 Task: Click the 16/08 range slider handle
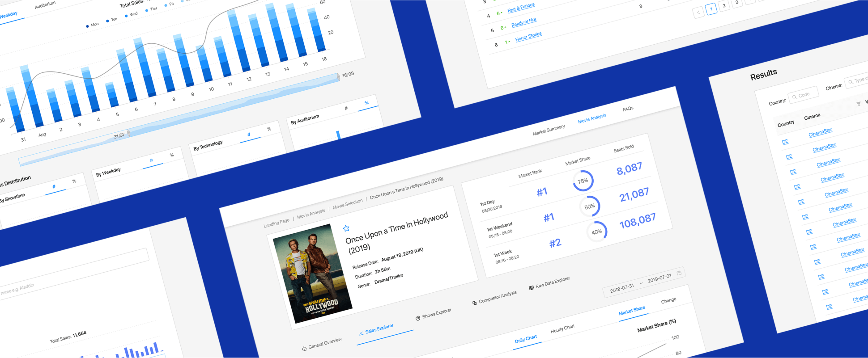click(x=338, y=77)
